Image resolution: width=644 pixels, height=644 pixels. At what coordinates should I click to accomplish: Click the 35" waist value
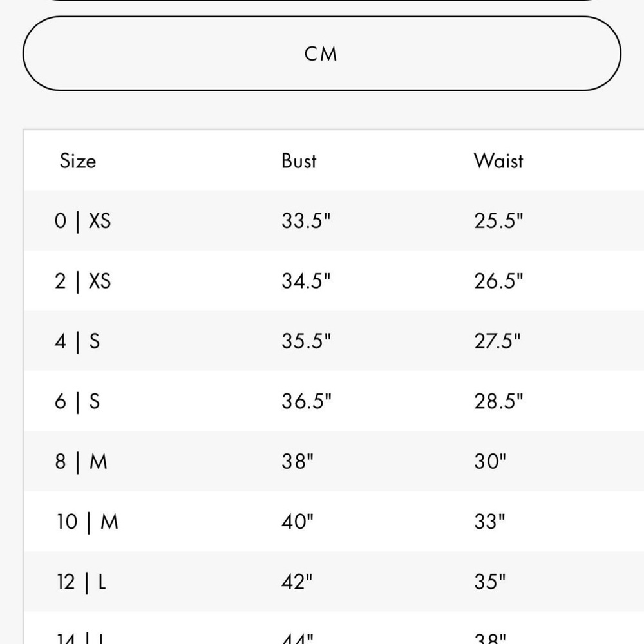click(x=489, y=582)
